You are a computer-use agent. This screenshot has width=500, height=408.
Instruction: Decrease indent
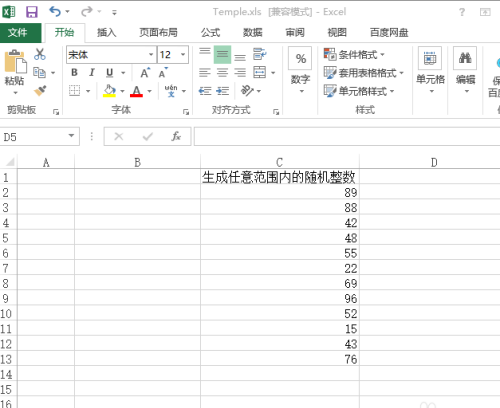[205, 91]
